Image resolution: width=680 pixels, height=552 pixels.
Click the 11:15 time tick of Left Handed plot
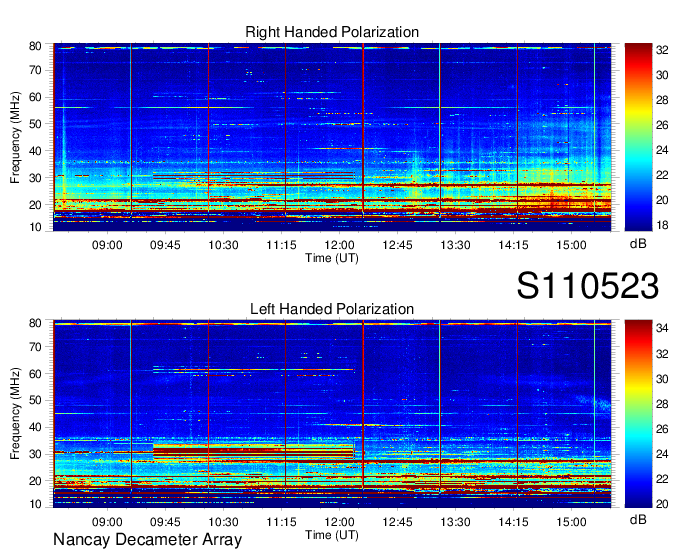pyautogui.click(x=281, y=522)
